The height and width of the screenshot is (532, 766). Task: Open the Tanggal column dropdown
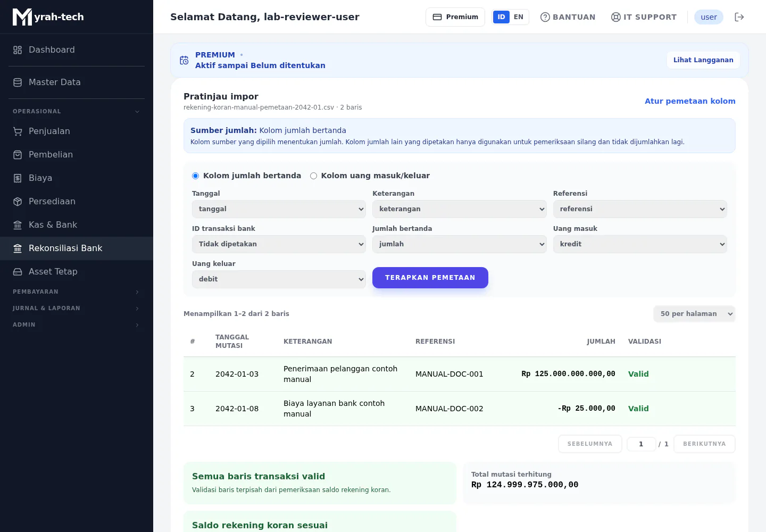click(279, 209)
